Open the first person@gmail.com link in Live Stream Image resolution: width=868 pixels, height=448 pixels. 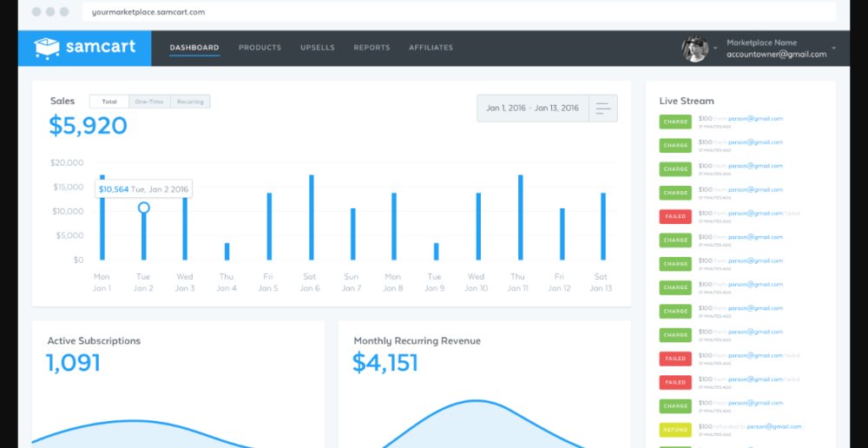point(755,118)
